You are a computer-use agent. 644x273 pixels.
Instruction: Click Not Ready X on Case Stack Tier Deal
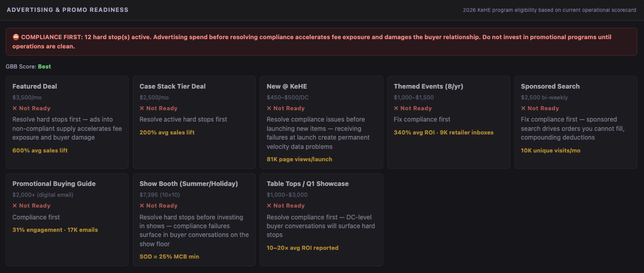tap(141, 109)
